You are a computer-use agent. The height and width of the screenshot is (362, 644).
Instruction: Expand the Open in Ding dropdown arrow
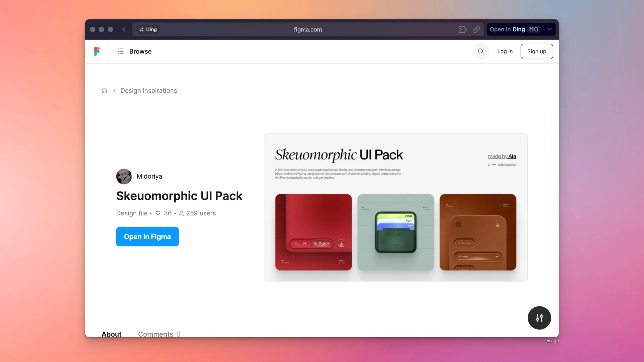[x=549, y=29]
